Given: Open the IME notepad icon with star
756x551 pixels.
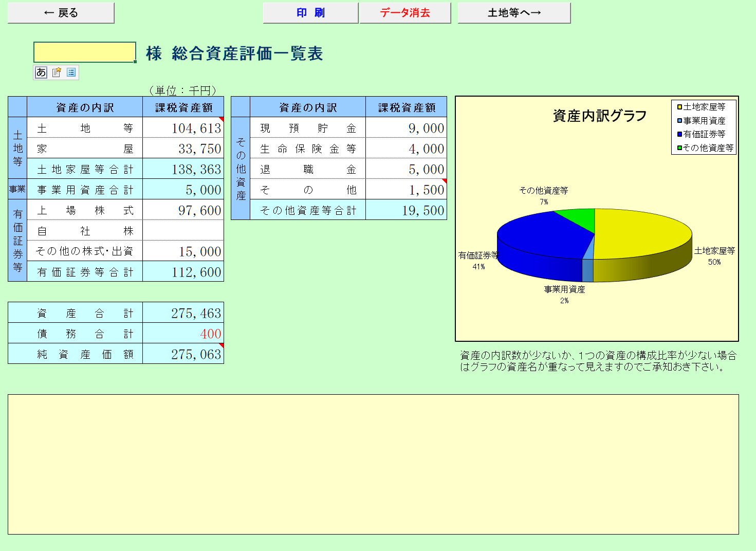Looking at the screenshot, I should tap(57, 72).
